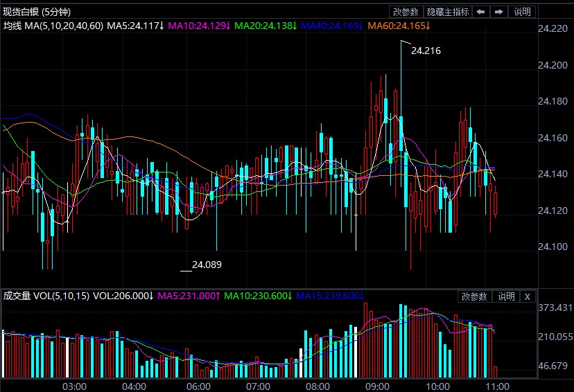Viewport: 574px width, 392px height.
Task: Close the volume indicator panel with X
Action: pos(528,296)
